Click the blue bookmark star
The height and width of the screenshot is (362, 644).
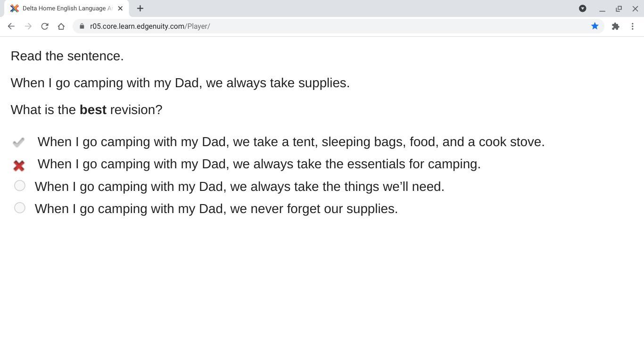(595, 26)
